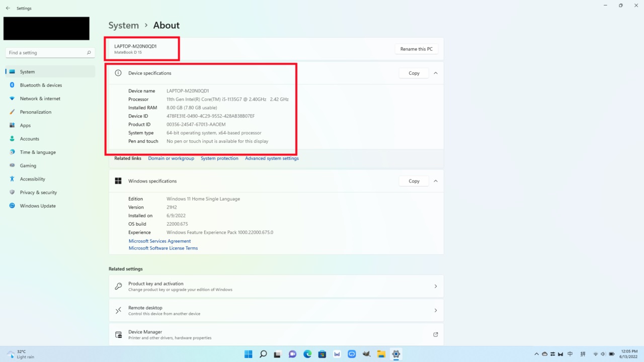Open Accounts settings
This screenshot has width=644, height=362.
50,139
